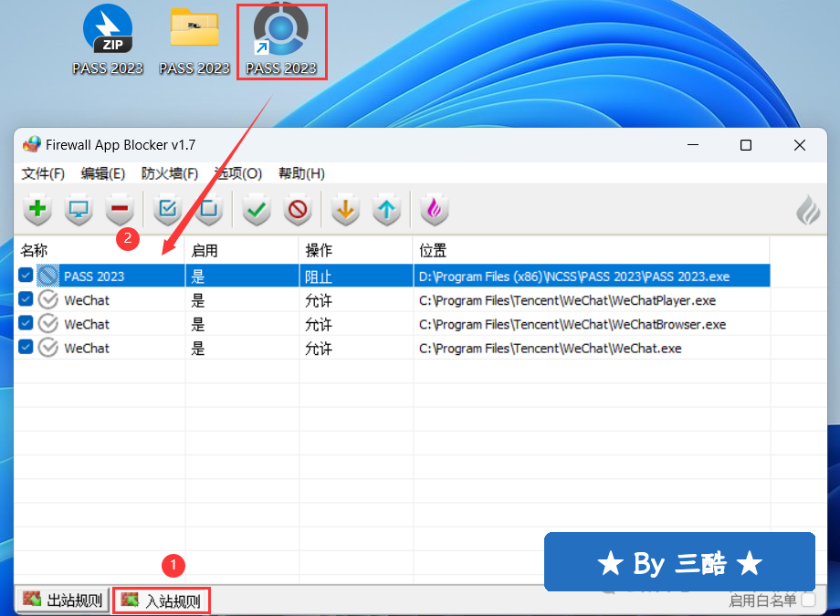Click the green checkmark Allow toolbar icon
The width and height of the screenshot is (840, 616).
click(257, 210)
